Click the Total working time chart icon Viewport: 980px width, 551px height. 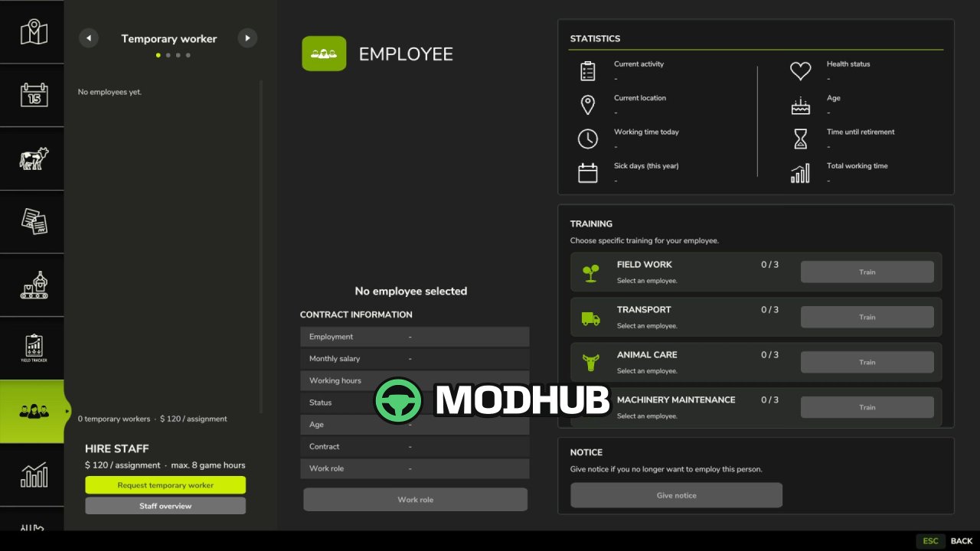coord(800,173)
